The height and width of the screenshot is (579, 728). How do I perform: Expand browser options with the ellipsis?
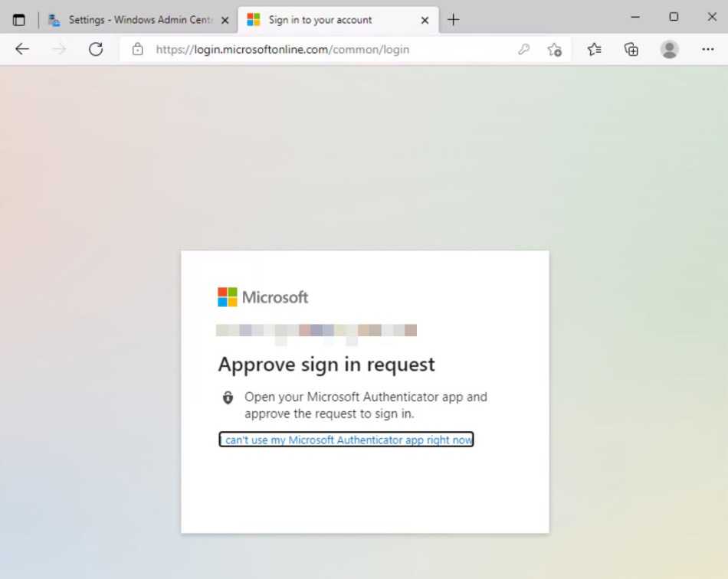click(707, 48)
